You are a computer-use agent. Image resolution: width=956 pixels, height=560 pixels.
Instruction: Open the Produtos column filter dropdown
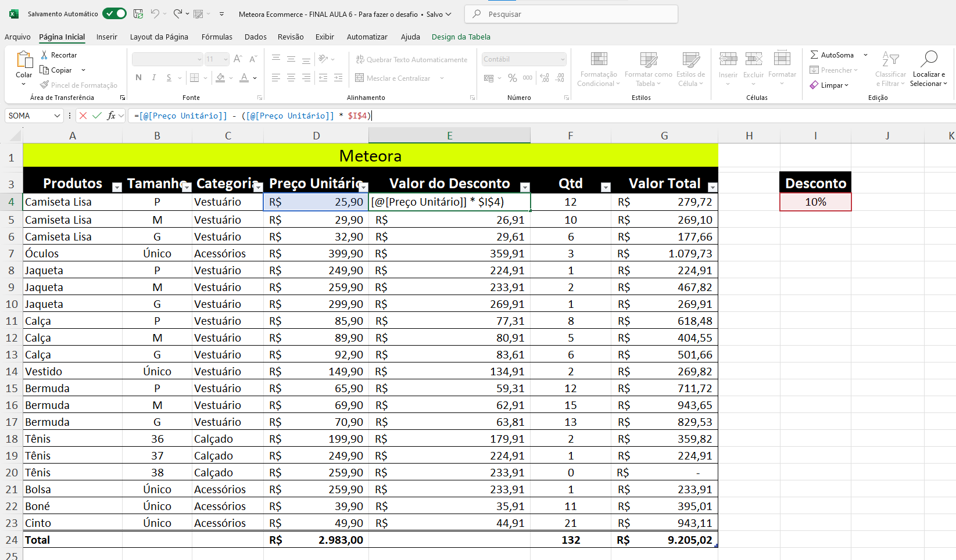(117, 187)
